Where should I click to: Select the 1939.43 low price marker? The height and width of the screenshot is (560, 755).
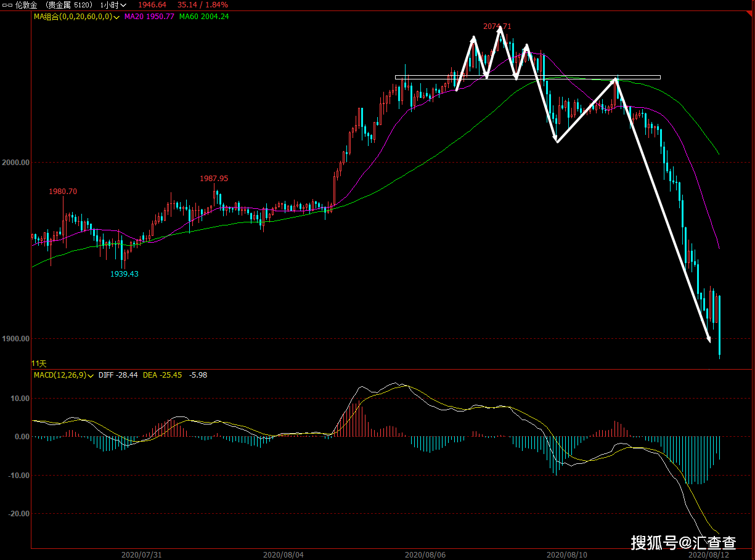pyautogui.click(x=124, y=274)
